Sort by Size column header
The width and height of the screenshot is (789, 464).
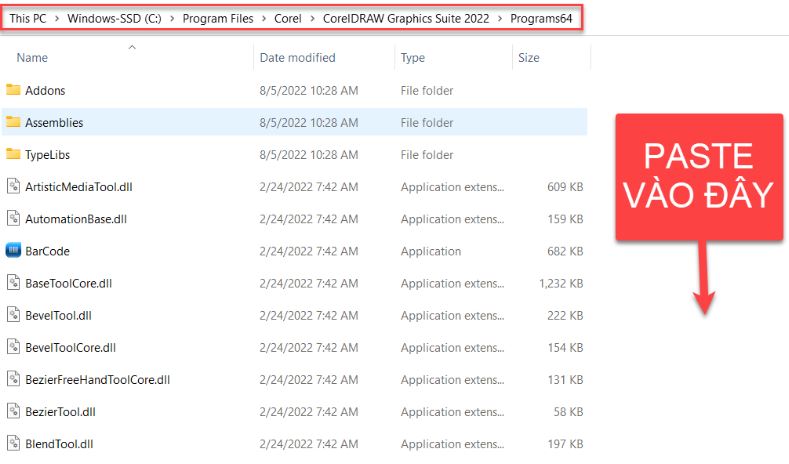(529, 57)
